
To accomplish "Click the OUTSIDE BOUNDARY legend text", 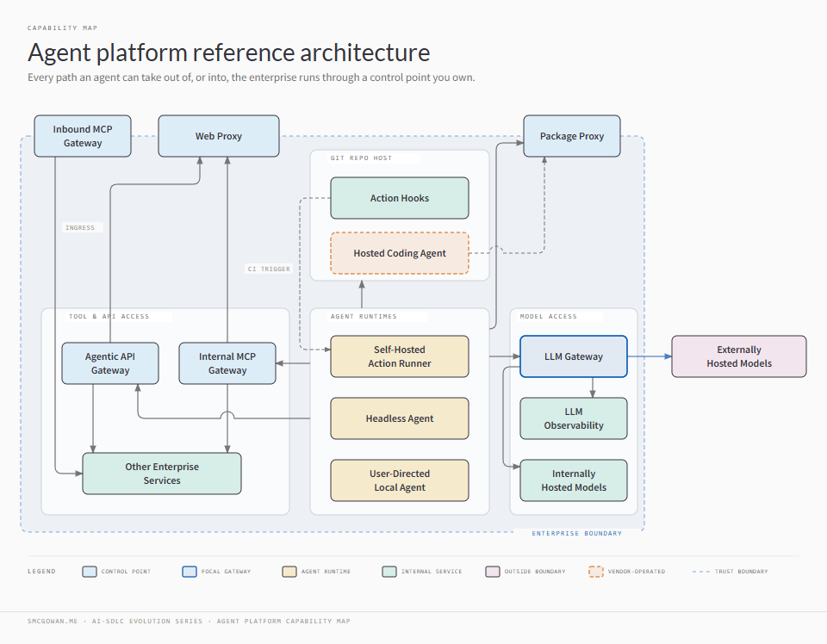I will pos(535,572).
